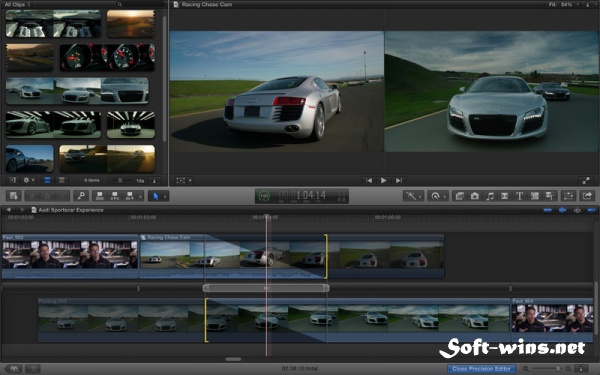The width and height of the screenshot is (600, 375).
Task: Select the dashboard gauges clip thumbnail
Action: coord(107,57)
